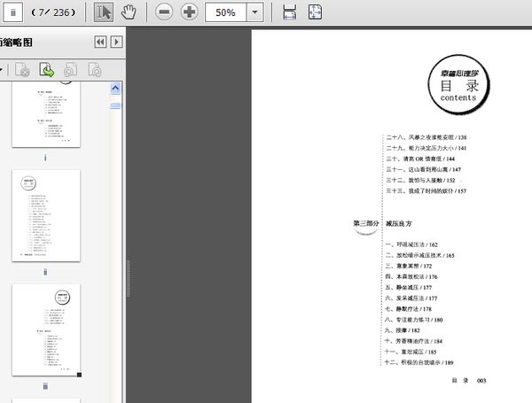Click the contents entry ending '/ 185'

(411, 352)
